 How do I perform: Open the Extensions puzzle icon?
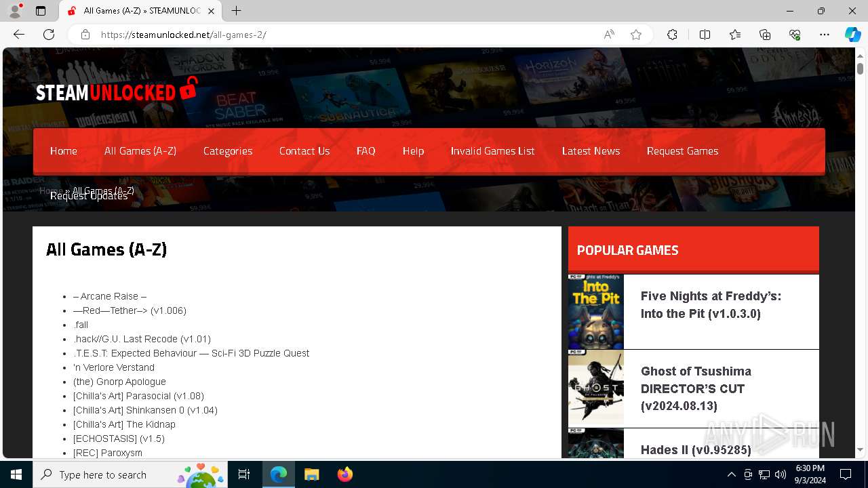click(672, 35)
